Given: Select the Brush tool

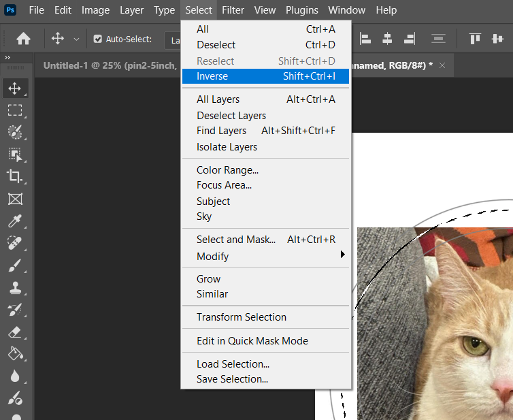Looking at the screenshot, I should click(15, 265).
